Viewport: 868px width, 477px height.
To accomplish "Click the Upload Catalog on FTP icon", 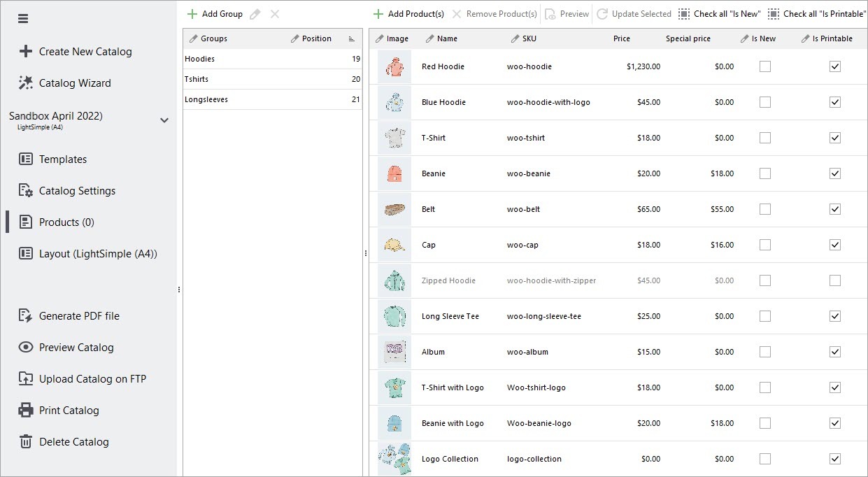I will [26, 379].
